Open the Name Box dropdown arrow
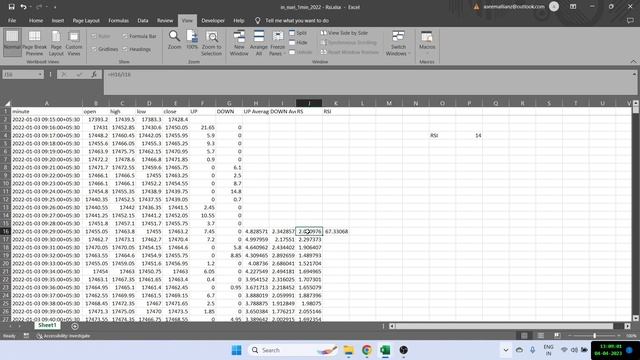This screenshot has width=640, height=360. click(40, 75)
